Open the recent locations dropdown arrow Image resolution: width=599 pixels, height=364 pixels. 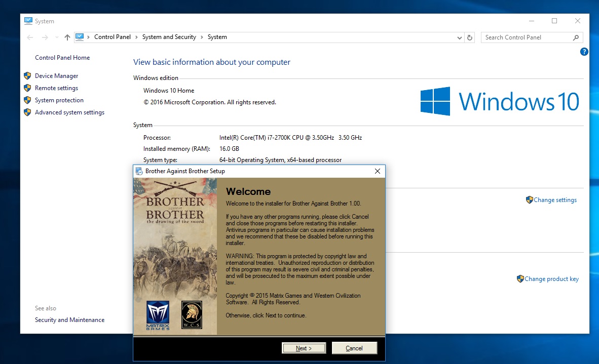point(57,37)
